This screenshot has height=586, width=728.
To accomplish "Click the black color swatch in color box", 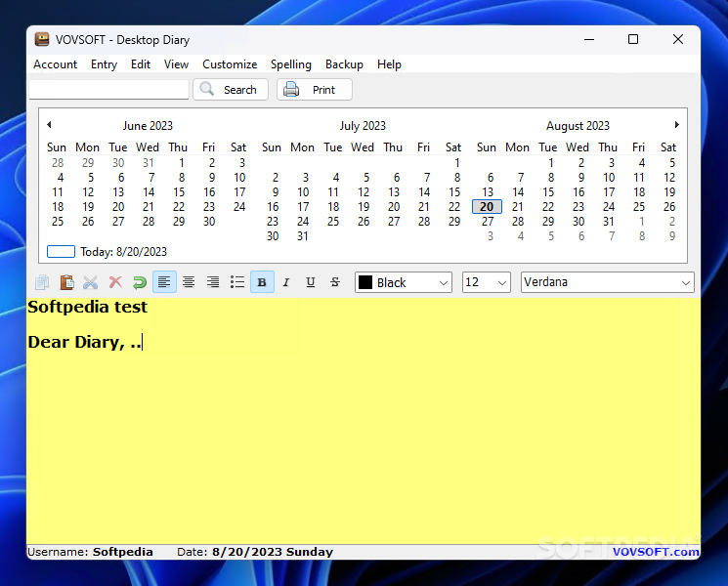I will point(365,282).
